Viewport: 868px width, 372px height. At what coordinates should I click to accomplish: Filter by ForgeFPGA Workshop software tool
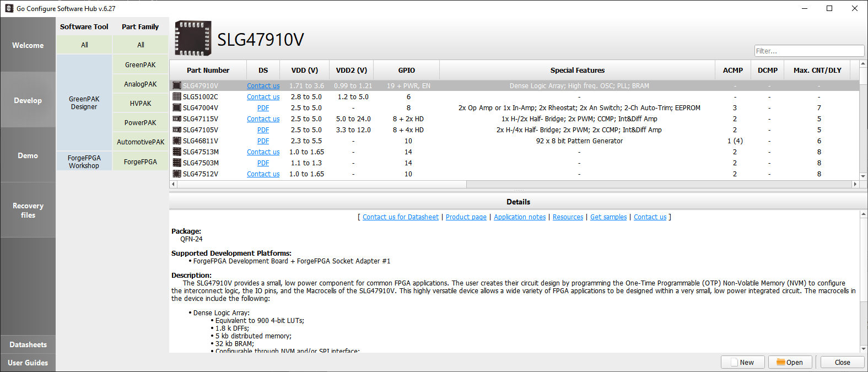[x=84, y=161]
